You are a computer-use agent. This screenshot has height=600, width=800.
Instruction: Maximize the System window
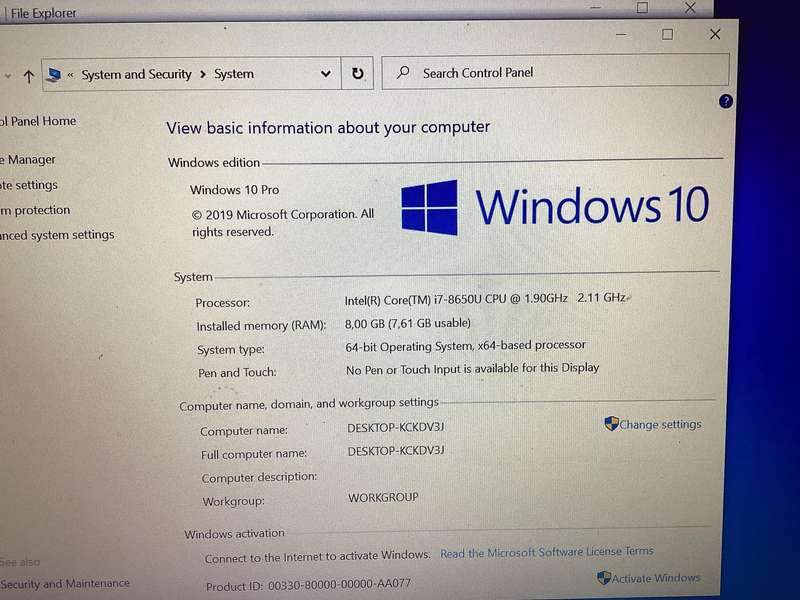[667, 34]
